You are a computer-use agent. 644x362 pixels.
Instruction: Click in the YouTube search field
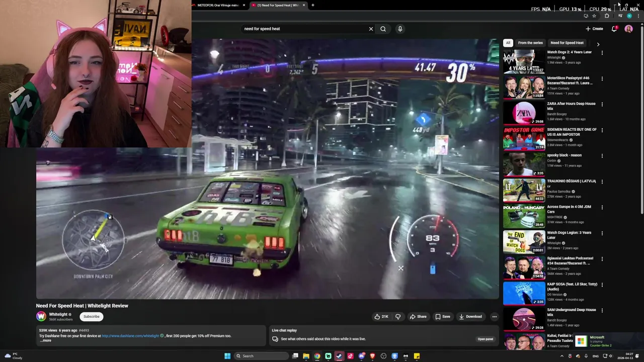click(304, 29)
